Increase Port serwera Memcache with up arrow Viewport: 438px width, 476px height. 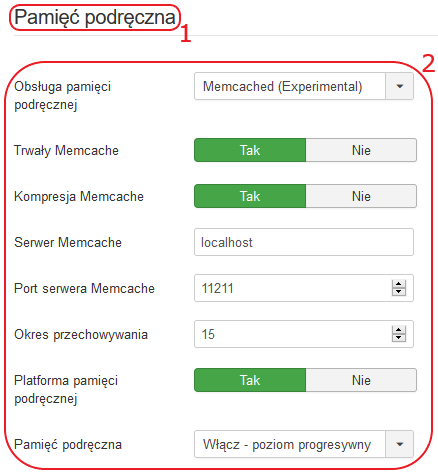point(399,284)
